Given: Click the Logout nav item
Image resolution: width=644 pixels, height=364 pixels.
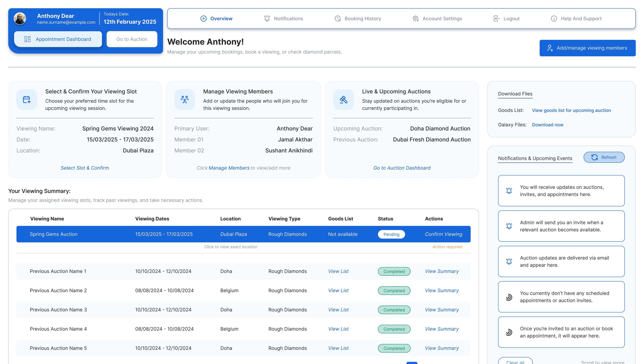Looking at the screenshot, I should pos(506,19).
